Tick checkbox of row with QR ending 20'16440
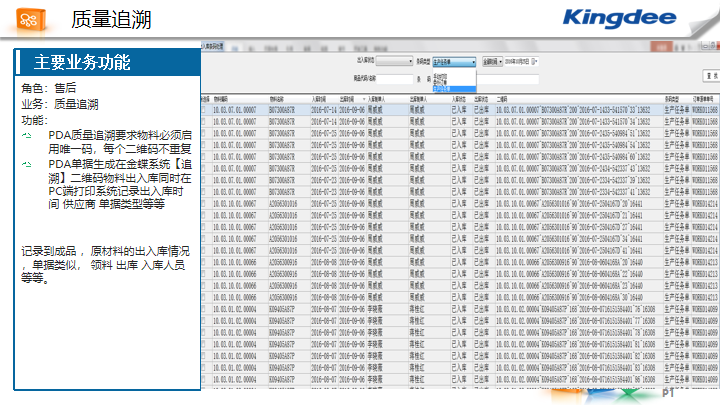This screenshot has height=405, width=720. point(203,262)
